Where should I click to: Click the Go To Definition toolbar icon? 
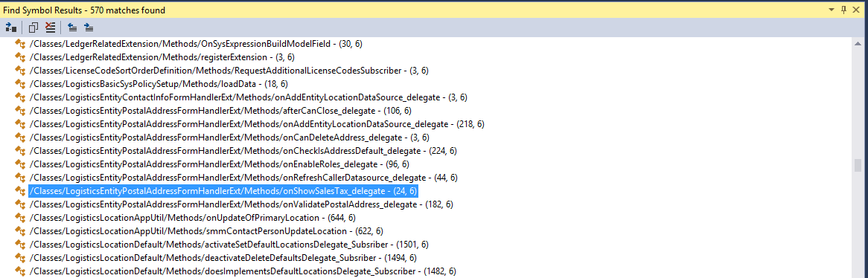pos(10,27)
